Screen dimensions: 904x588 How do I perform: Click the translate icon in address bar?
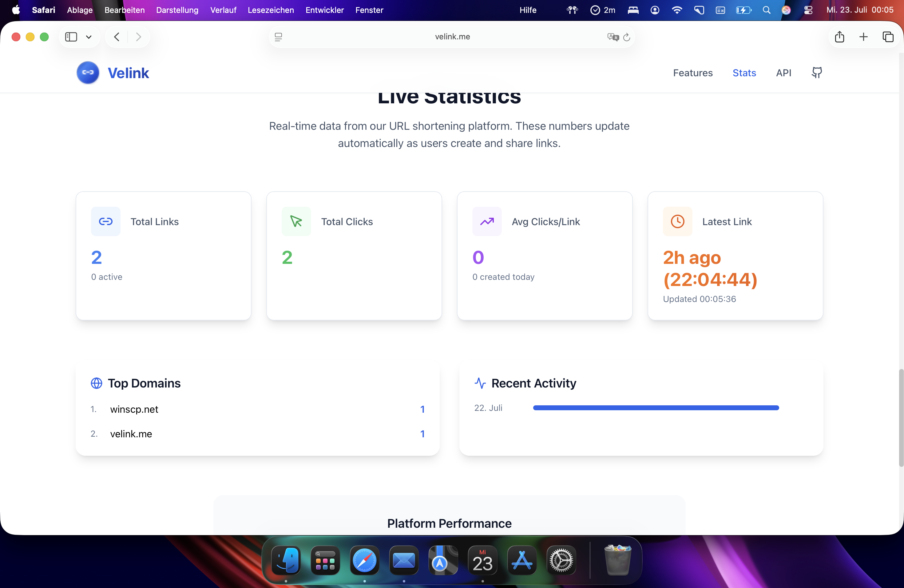click(x=613, y=37)
